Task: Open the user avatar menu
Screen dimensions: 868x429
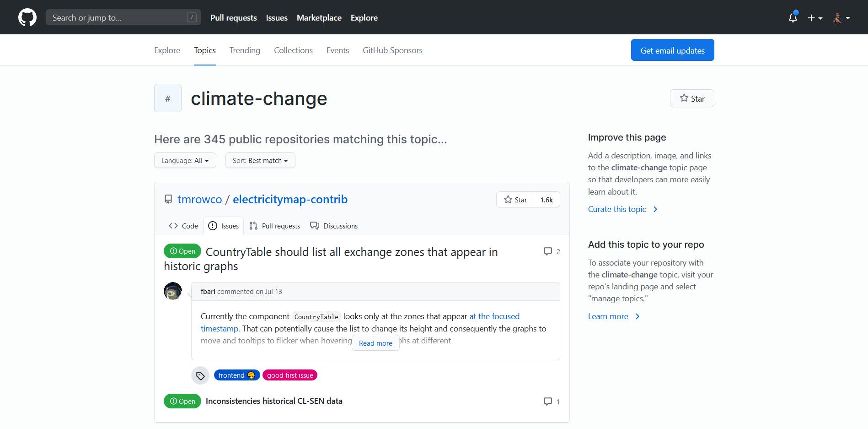Action: (x=841, y=18)
